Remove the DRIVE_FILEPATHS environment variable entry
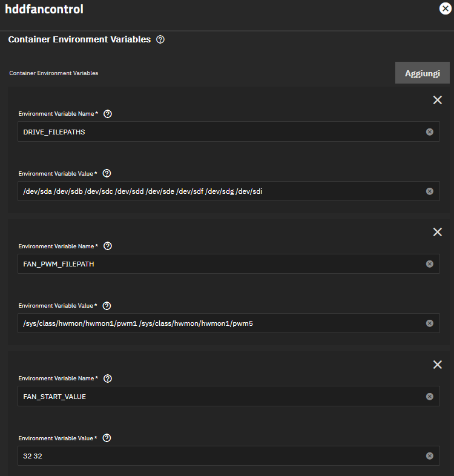 pyautogui.click(x=437, y=100)
